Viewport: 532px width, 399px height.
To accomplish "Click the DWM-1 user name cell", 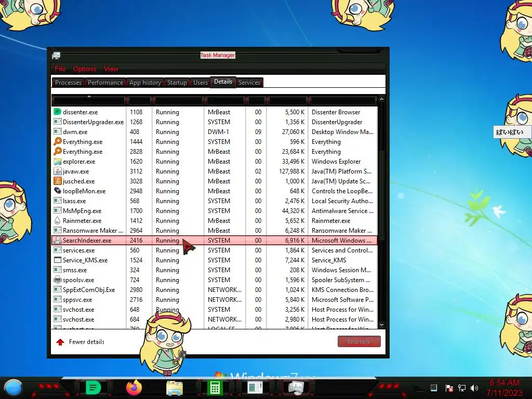I will point(218,131).
